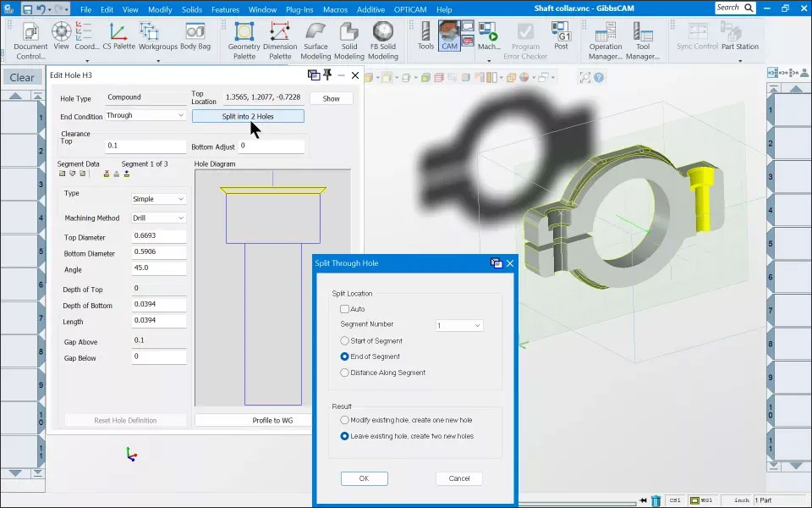Select Distance Along Segment option
Viewport: 812px width, 508px height.
tap(344, 373)
